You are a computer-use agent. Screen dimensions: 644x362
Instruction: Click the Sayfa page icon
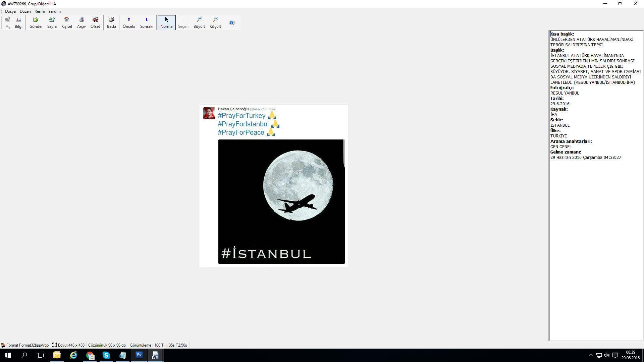52,22
